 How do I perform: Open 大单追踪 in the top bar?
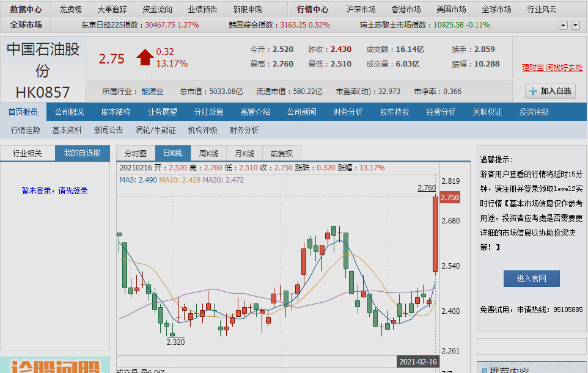[x=112, y=9]
